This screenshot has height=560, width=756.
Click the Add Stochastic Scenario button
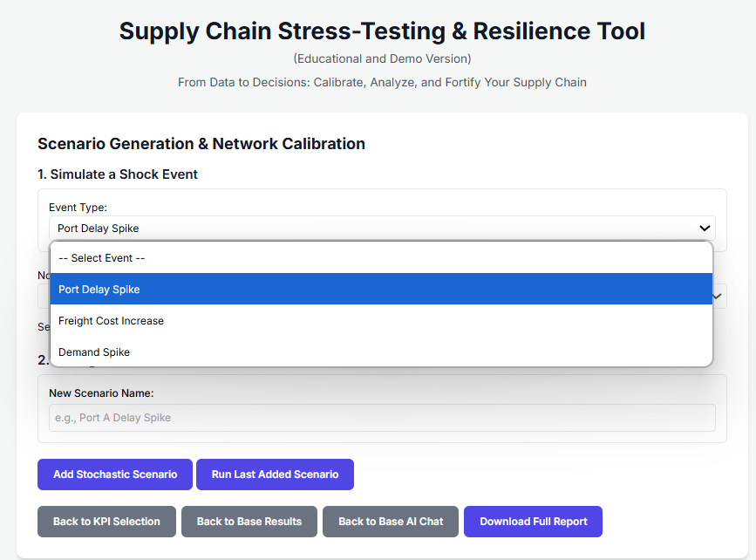115,475
